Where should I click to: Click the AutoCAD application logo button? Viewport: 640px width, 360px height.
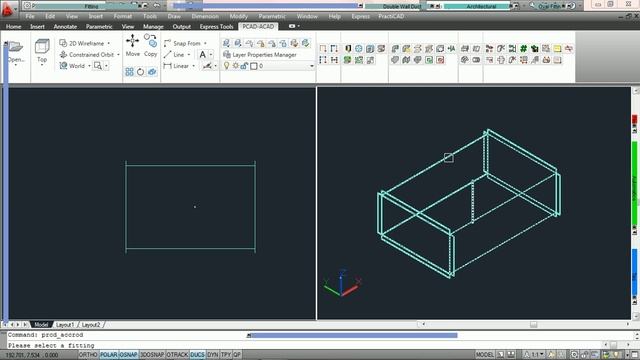(x=7, y=9)
